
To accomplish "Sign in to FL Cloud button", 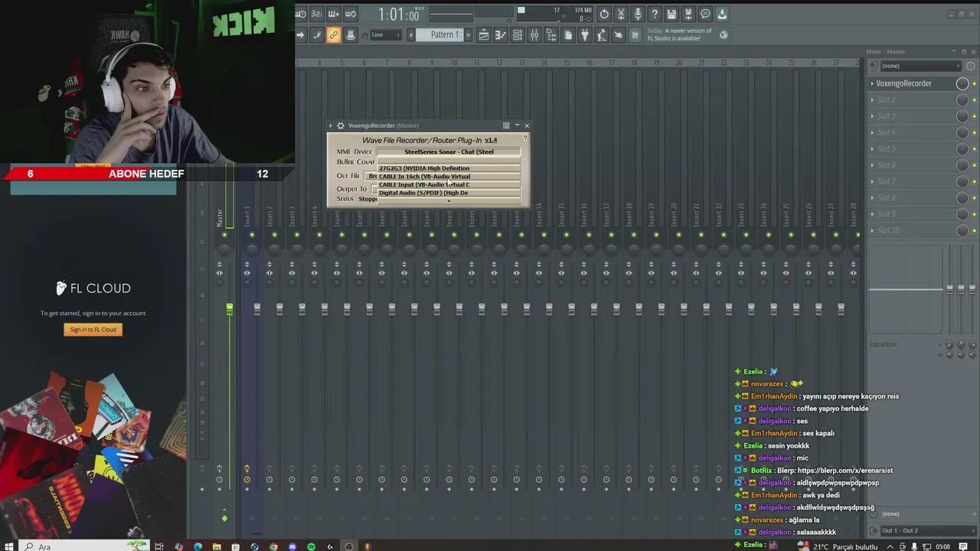I will pos(93,330).
